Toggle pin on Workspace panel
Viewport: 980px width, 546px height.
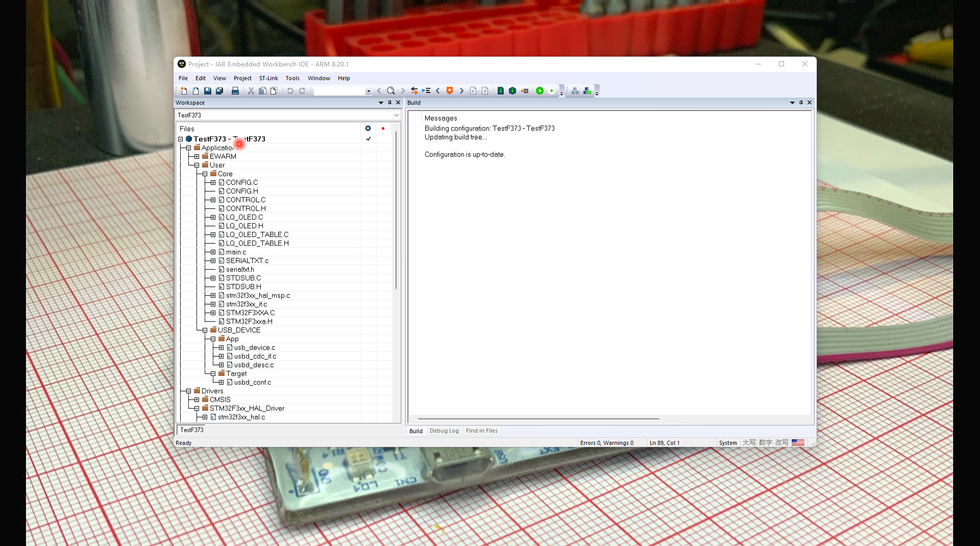click(389, 103)
